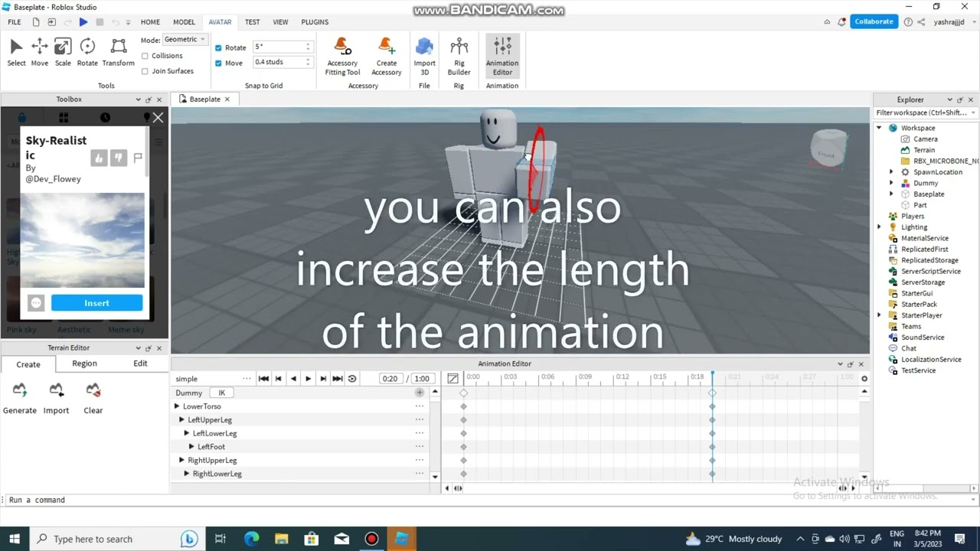Click the LowerTorso keyframe at 0:20
Screen dimensions: 980x551
point(712,406)
